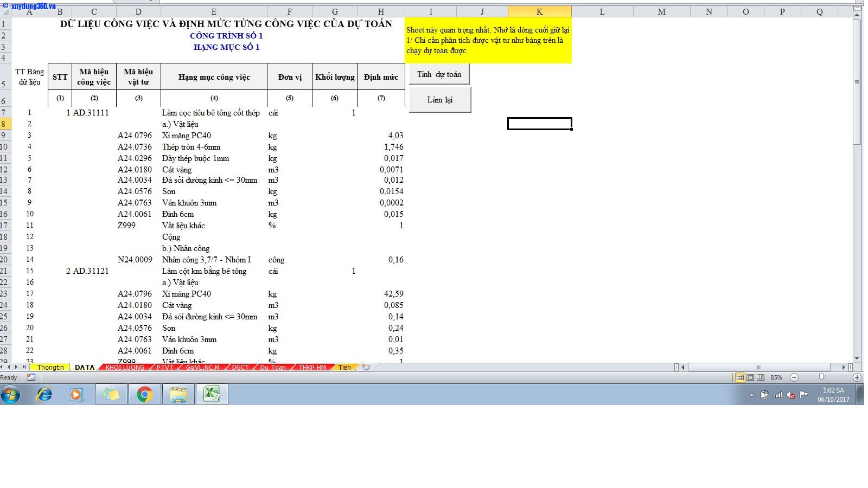
Task: Show hidden system tray icons
Action: (751, 395)
